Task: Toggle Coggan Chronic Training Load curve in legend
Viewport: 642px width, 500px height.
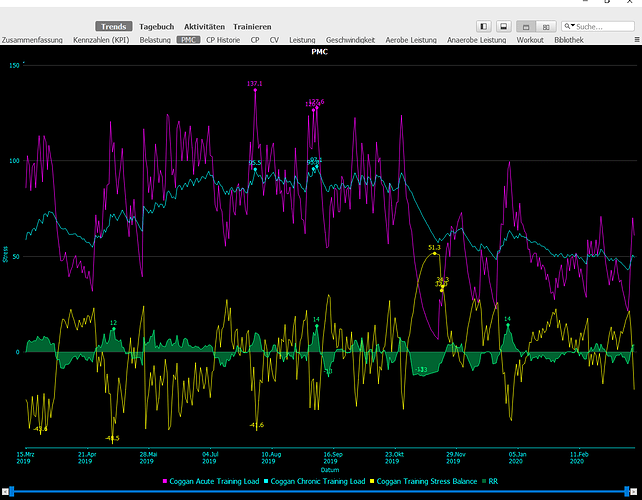Action: click(x=314, y=481)
